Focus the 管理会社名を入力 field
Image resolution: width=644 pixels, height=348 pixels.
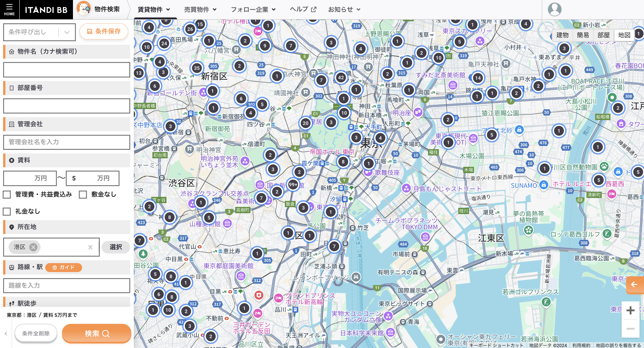tap(66, 142)
